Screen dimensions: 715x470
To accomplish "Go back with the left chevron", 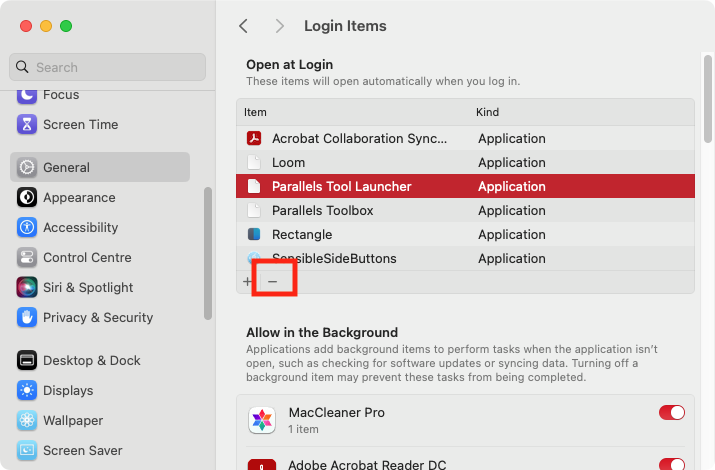I will [x=244, y=26].
